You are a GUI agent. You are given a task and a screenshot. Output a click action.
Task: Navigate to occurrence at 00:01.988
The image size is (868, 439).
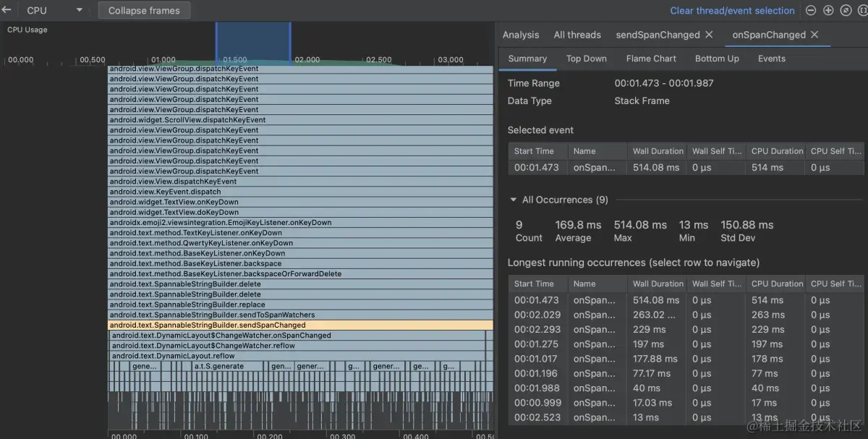pyautogui.click(x=686, y=388)
